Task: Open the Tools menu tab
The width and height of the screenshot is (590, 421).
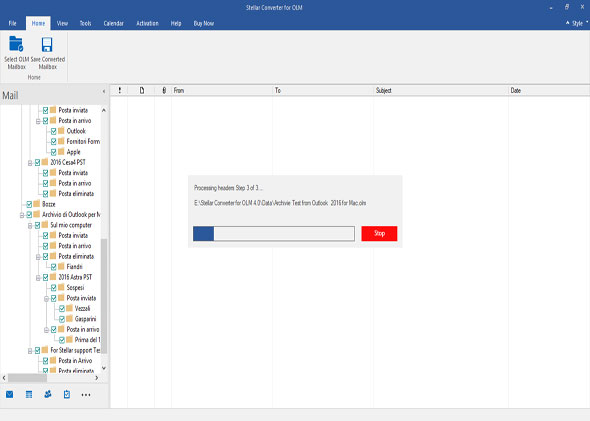Action: [x=85, y=23]
